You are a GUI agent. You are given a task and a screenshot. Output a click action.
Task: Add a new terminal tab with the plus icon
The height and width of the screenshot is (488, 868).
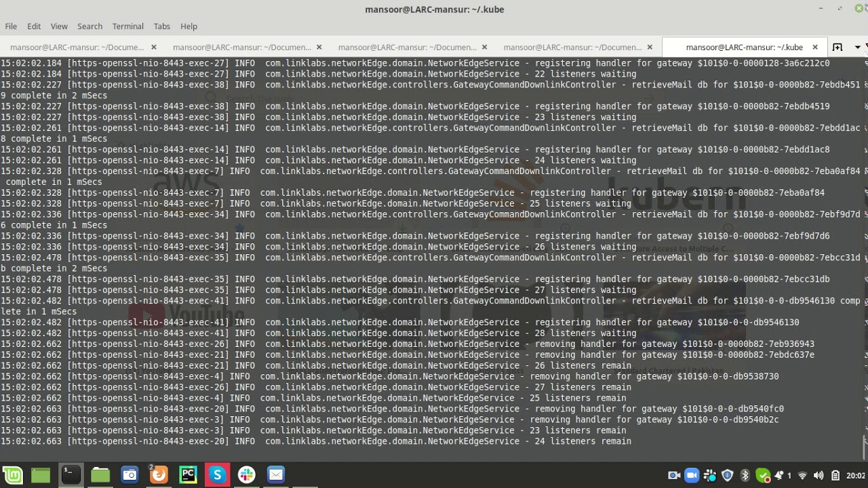pyautogui.click(x=837, y=47)
